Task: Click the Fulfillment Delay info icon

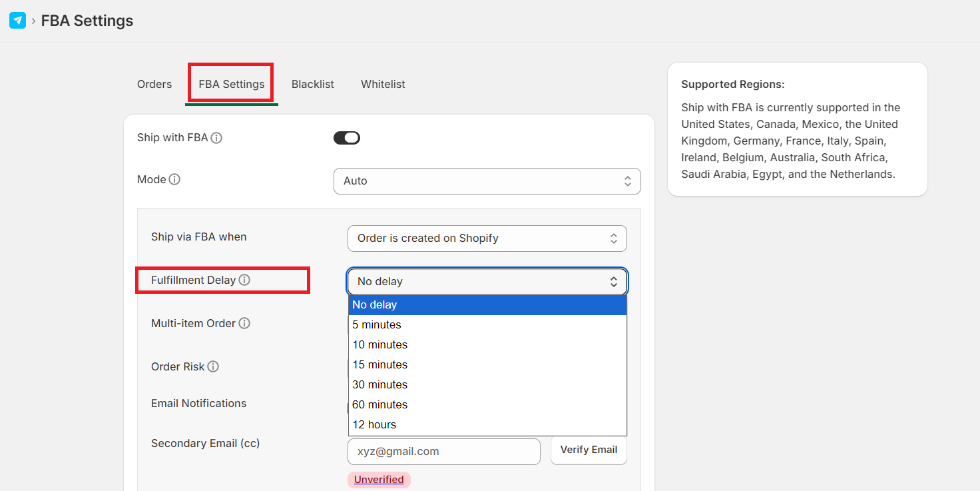Action: [244, 280]
